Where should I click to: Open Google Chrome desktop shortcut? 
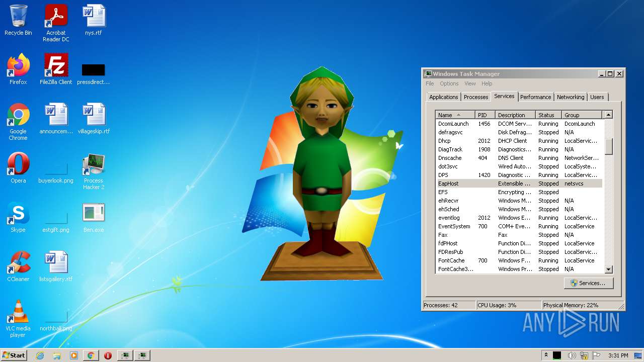[18, 122]
